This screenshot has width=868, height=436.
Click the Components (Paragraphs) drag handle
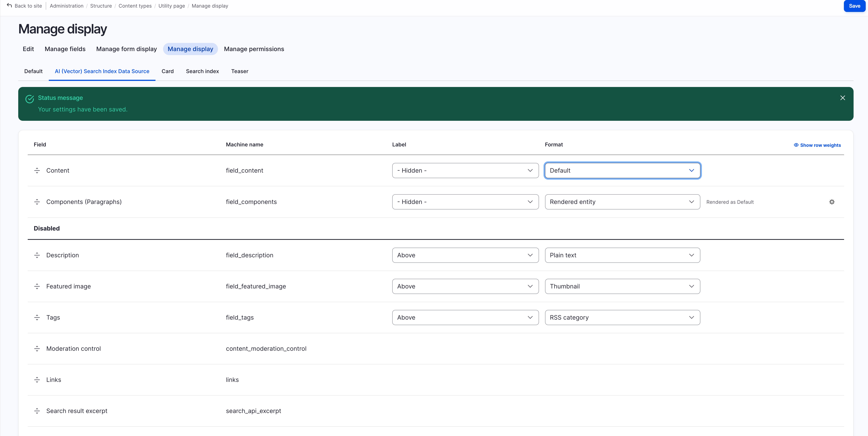(x=37, y=202)
